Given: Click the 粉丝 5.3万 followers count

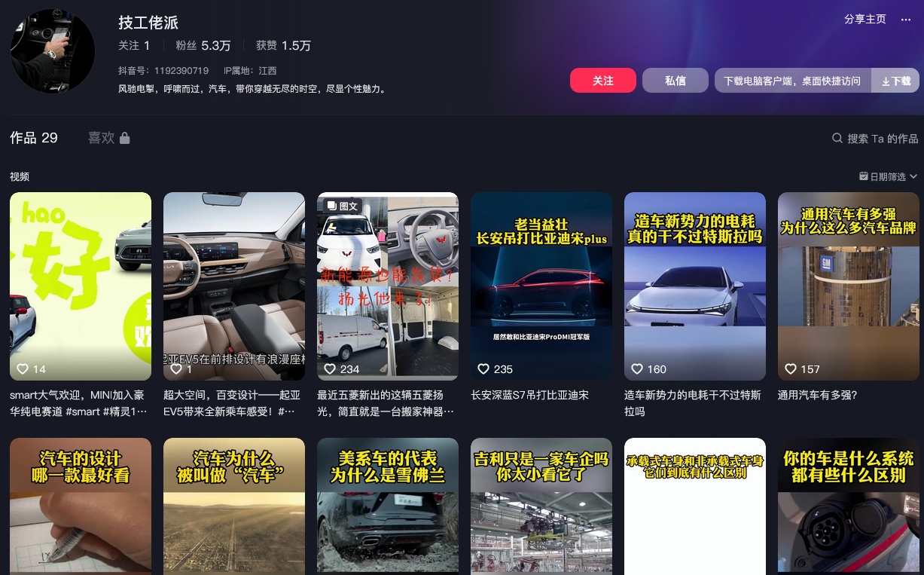Looking at the screenshot, I should click(x=203, y=45).
